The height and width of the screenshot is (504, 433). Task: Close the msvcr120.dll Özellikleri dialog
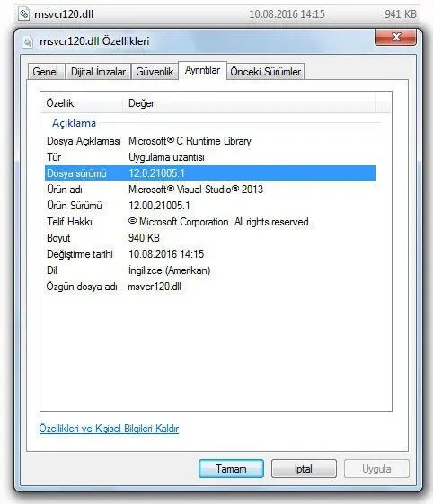tap(395, 38)
